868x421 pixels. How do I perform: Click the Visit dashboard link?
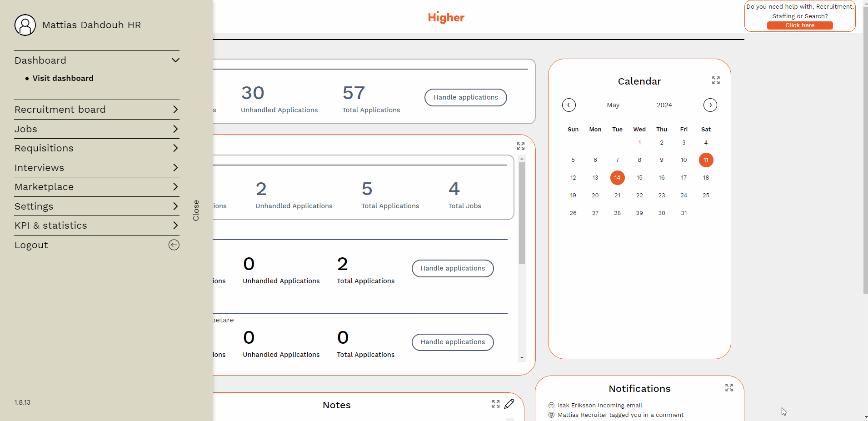point(63,78)
